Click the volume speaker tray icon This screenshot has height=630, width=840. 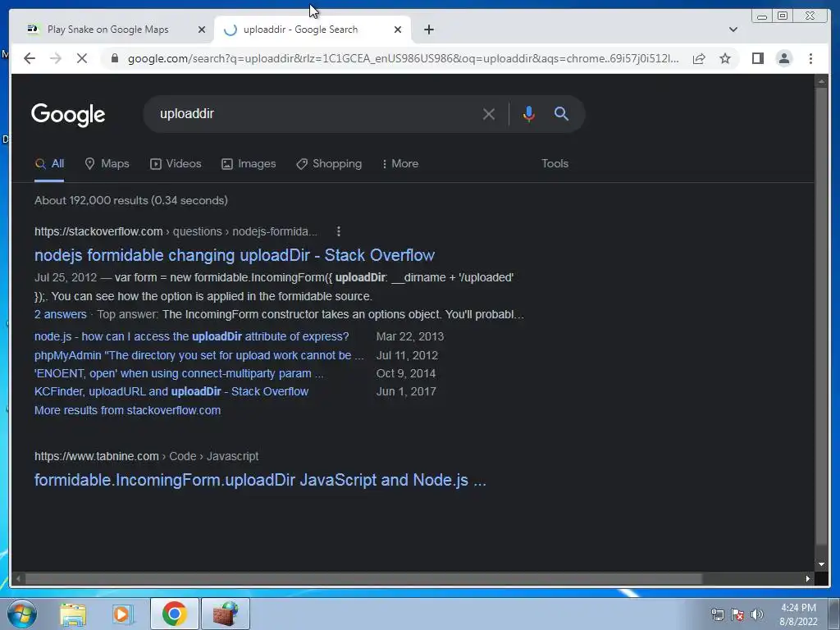click(756, 614)
